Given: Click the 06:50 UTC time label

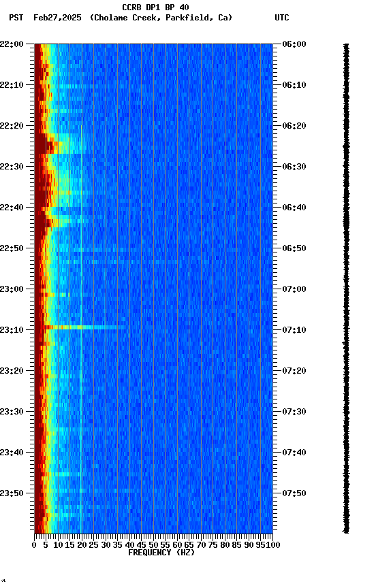Looking at the screenshot, I should [x=294, y=248].
